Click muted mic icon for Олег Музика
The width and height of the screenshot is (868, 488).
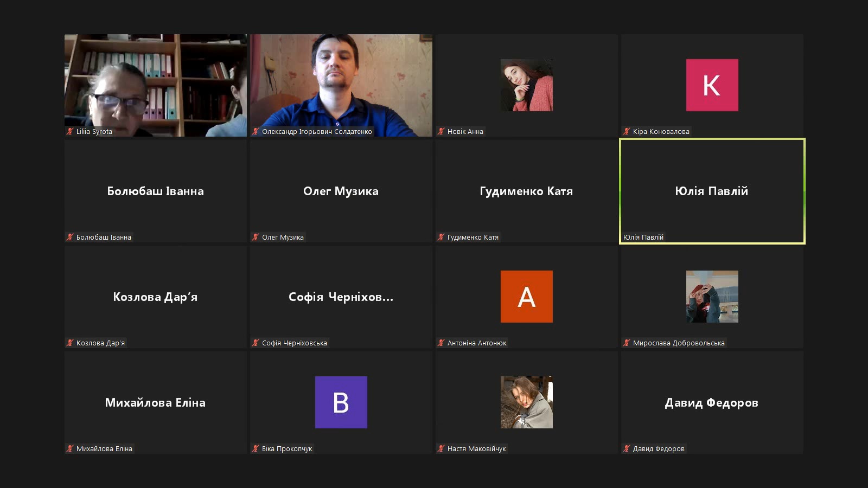point(256,237)
